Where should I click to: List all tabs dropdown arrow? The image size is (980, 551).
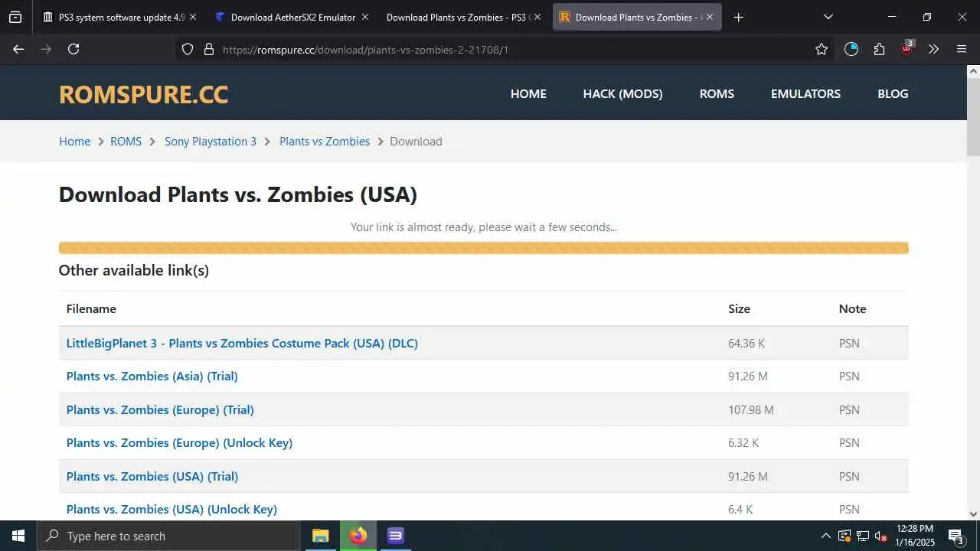coord(828,17)
